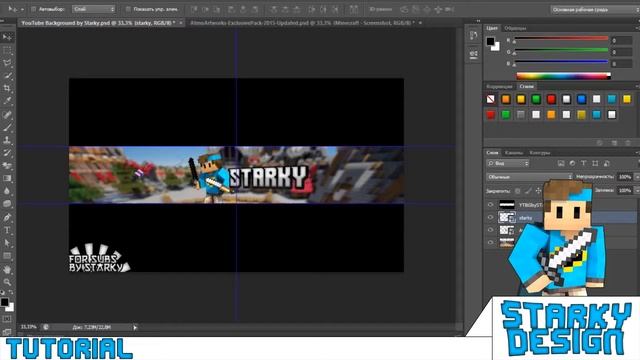The image size is (640, 360).
Task: Open the tool preset picker arrow
Action: point(22,9)
